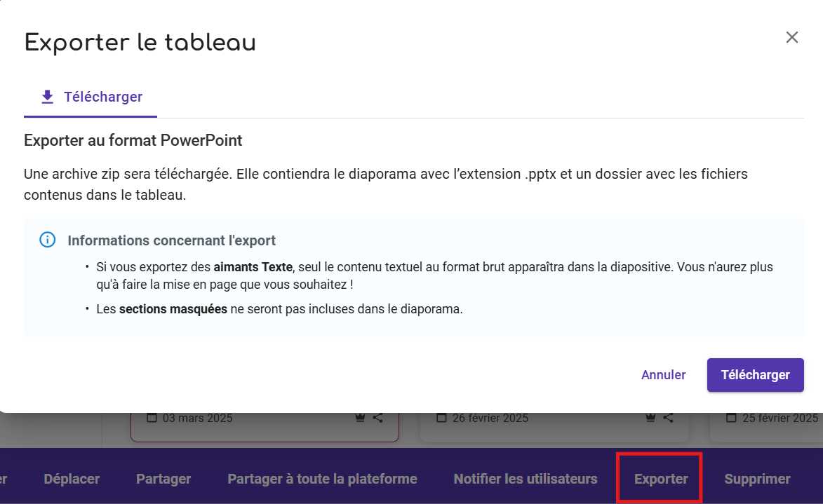Choose Déplacer in the bottom action bar

(x=72, y=479)
